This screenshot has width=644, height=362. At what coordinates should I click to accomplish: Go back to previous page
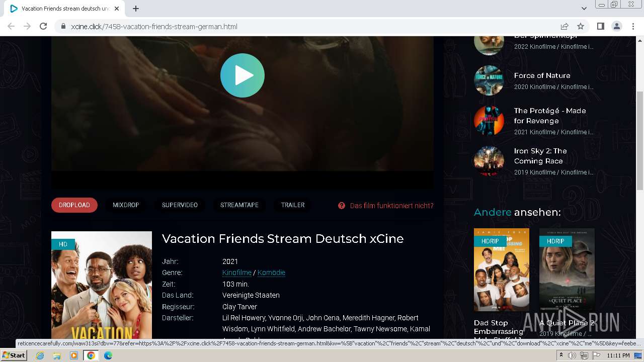(11, 26)
